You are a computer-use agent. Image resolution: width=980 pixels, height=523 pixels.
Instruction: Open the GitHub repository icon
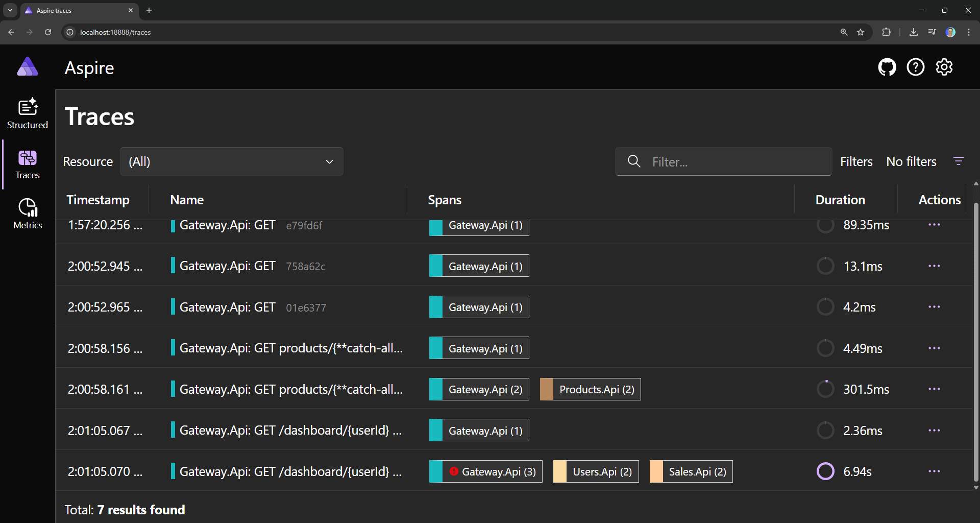(887, 67)
